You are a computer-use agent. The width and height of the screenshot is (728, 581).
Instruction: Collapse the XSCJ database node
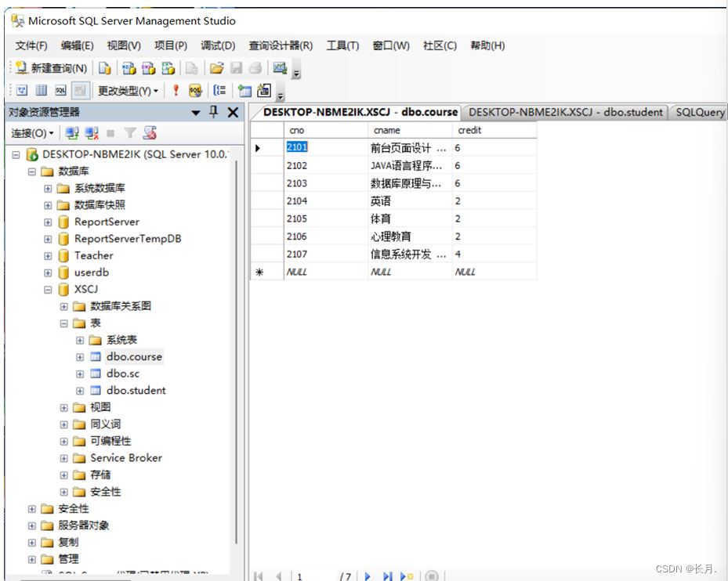49,289
